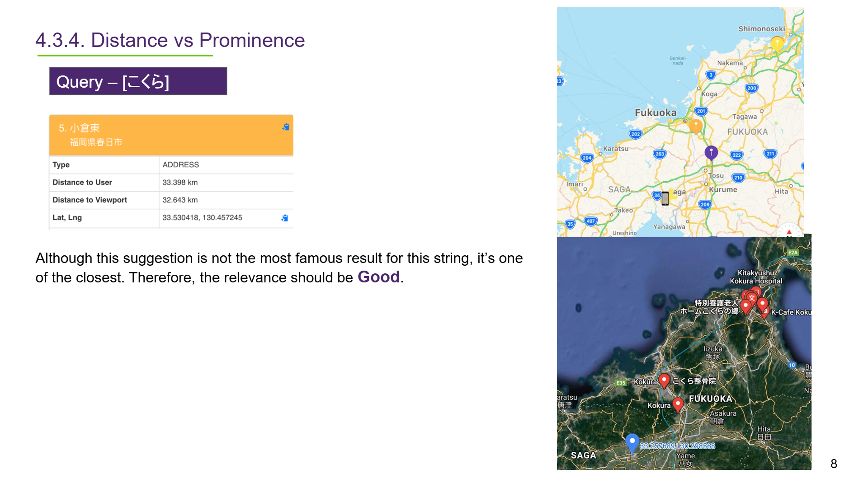Select the Distance to User row
The width and height of the screenshot is (868, 488).
(171, 183)
